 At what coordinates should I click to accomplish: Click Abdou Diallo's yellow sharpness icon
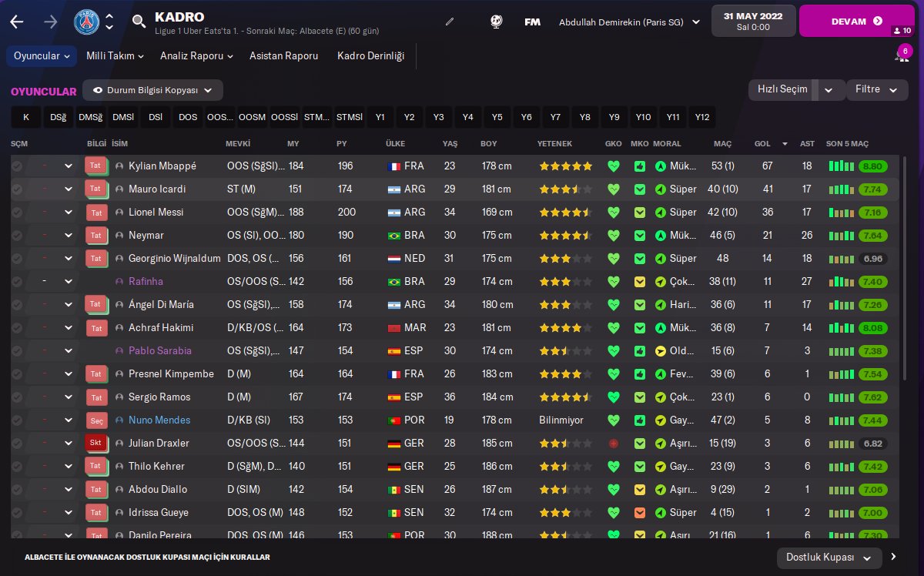pyautogui.click(x=639, y=490)
